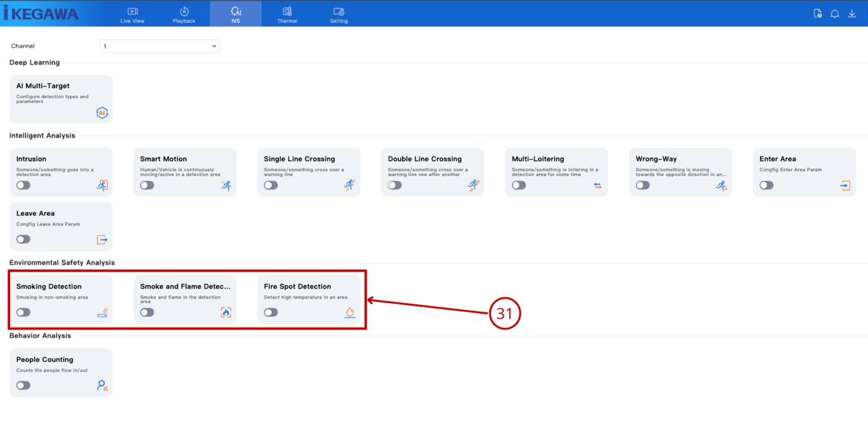Click the People Counting icon
Screen dimensions: 868x430
pos(102,385)
